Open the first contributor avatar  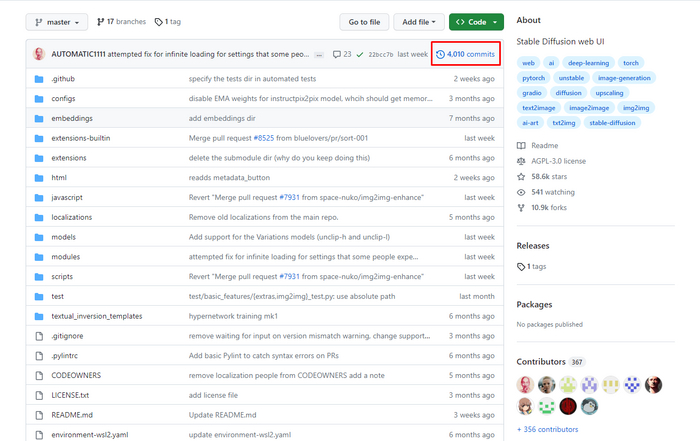click(x=525, y=385)
